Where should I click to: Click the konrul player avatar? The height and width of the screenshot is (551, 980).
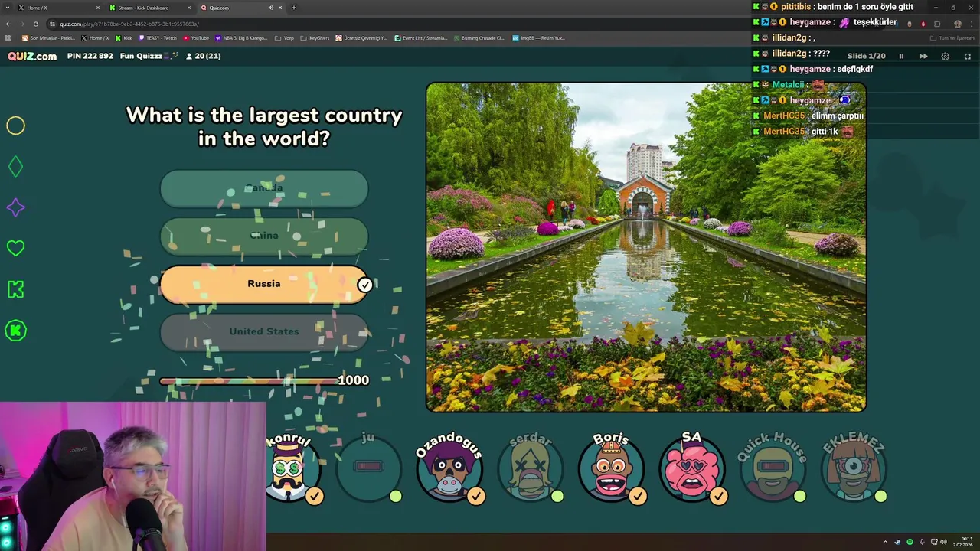click(289, 468)
